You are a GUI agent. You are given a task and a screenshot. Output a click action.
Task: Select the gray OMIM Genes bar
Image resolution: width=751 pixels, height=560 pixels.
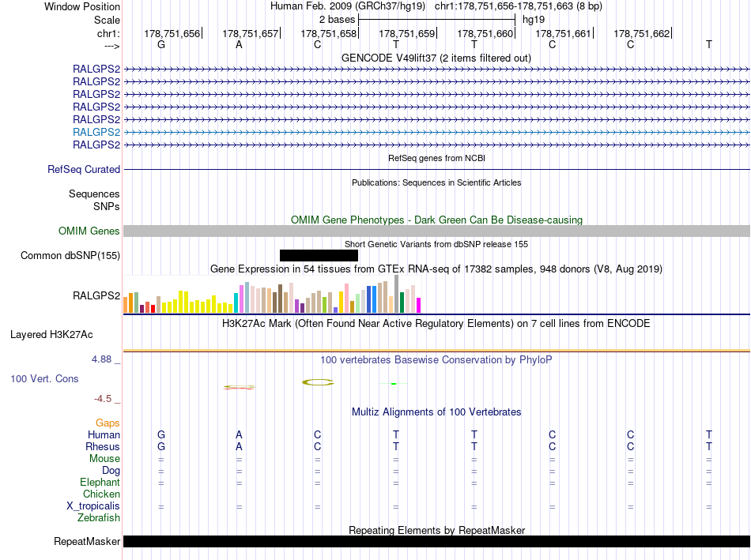(436, 231)
